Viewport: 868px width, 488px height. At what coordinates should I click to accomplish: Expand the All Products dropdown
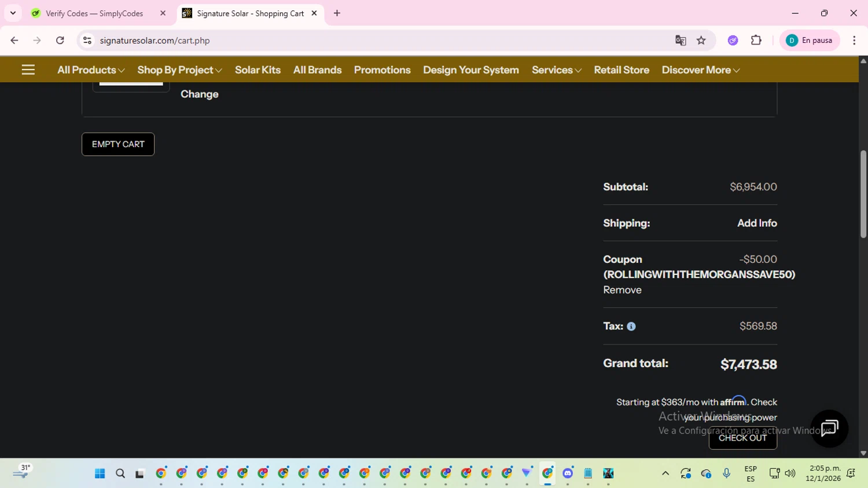pos(91,70)
